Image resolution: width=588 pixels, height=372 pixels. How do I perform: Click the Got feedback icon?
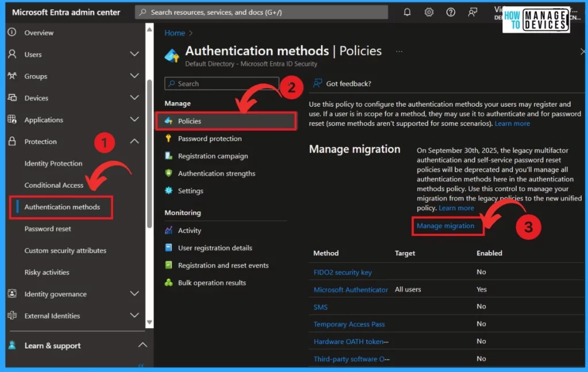318,83
